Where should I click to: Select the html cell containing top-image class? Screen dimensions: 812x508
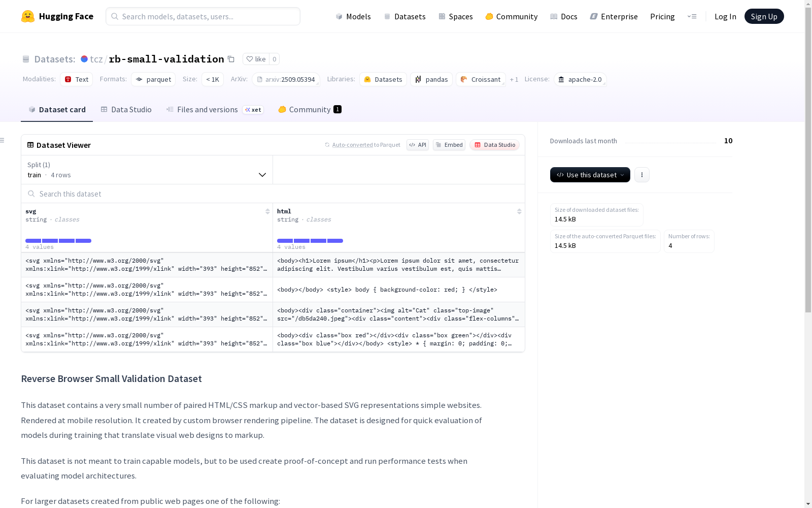(x=399, y=314)
